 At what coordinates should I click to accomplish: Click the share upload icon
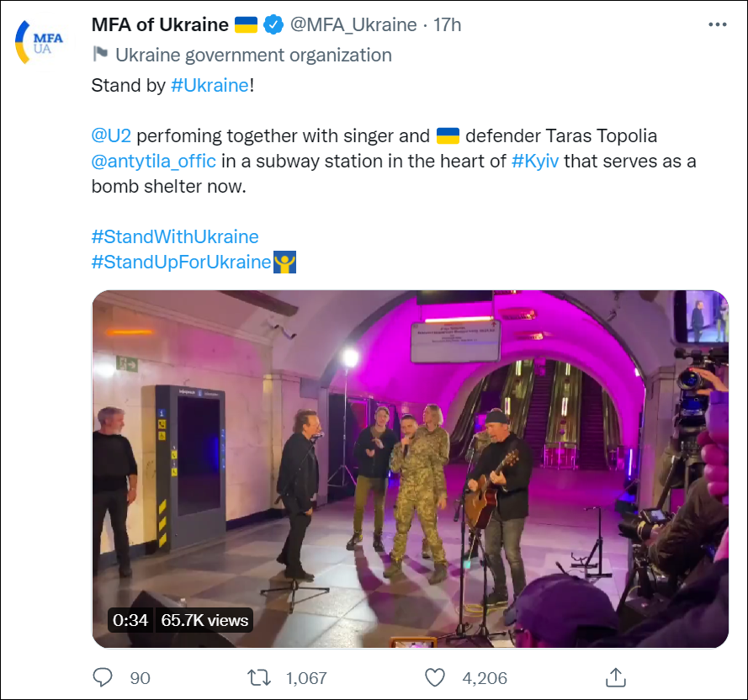tap(615, 676)
